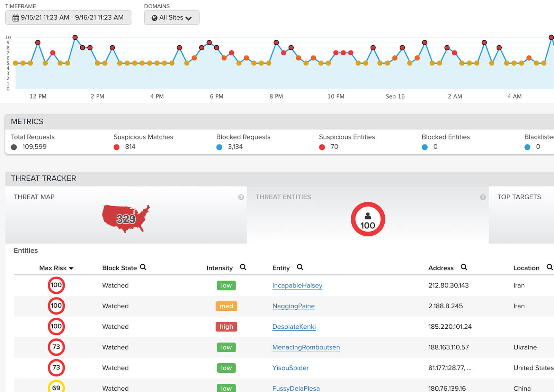Click the globe icon beside All Sites
This screenshot has height=392, width=554.
click(154, 18)
